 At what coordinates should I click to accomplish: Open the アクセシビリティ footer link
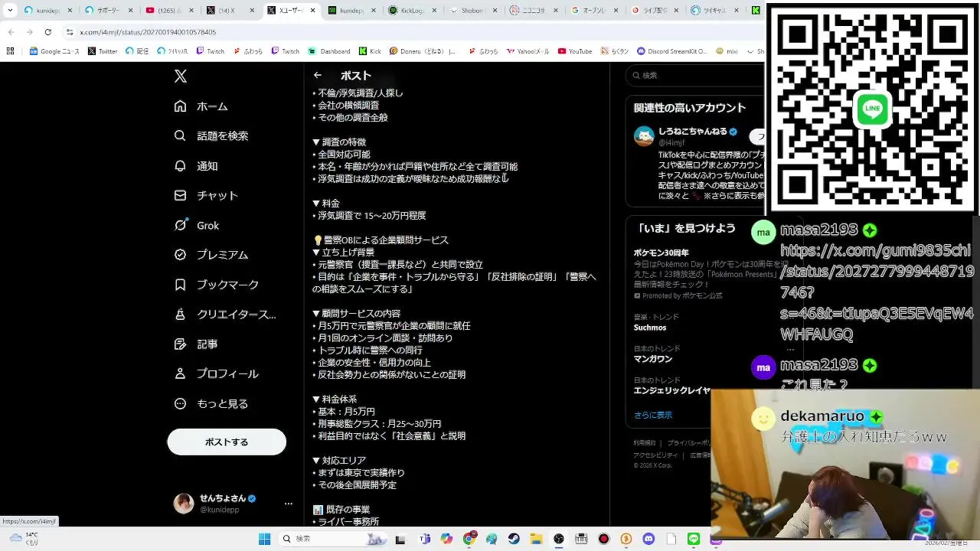click(655, 455)
